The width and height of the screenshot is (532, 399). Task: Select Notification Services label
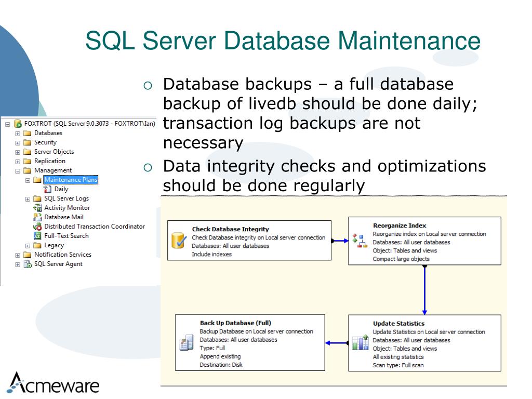pos(63,255)
